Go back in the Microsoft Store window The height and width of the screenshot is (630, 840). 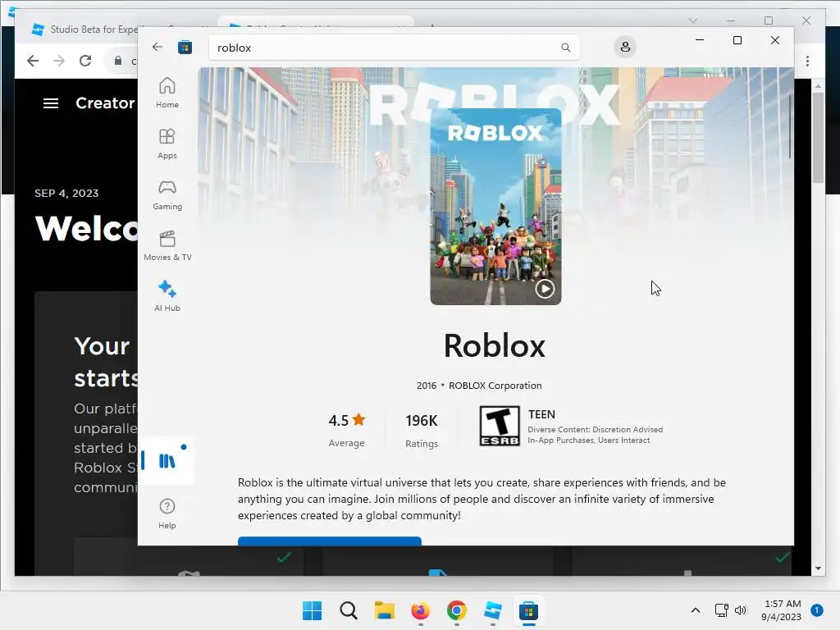click(157, 47)
